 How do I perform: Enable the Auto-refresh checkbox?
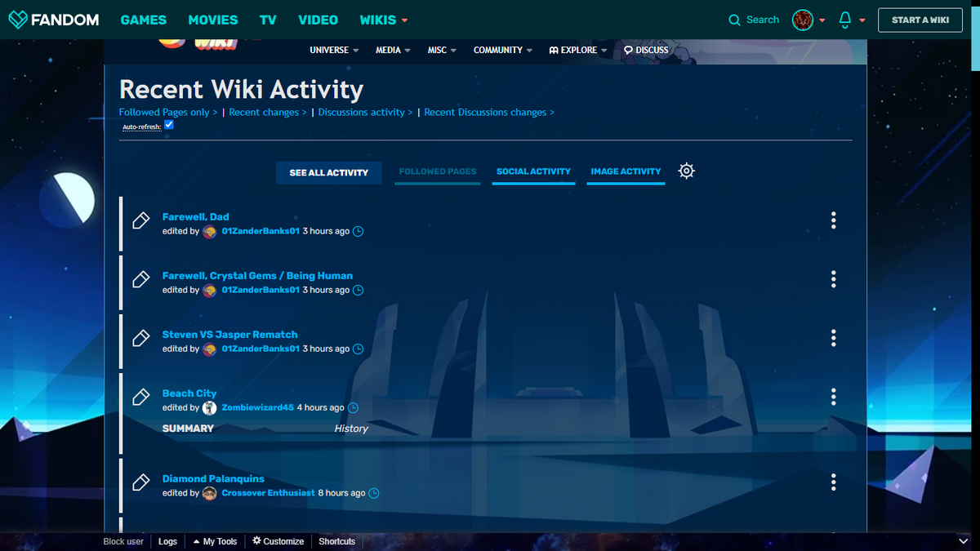click(x=168, y=124)
